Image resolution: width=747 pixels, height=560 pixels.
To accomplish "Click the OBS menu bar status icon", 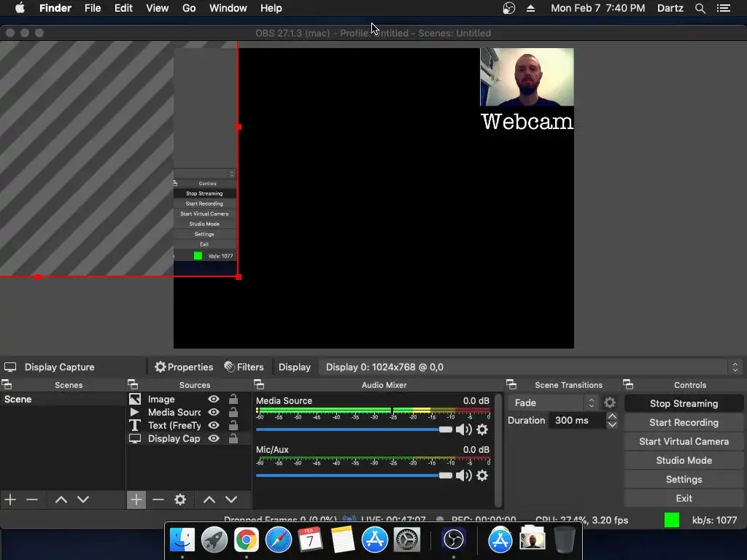I will point(508,8).
